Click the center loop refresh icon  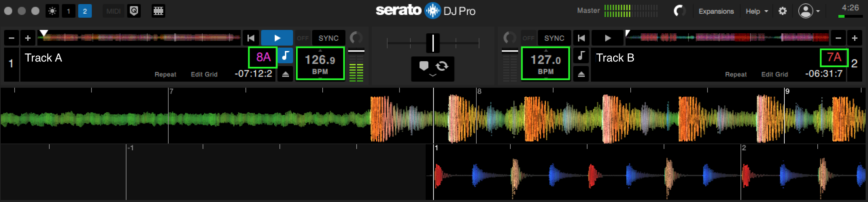pyautogui.click(x=442, y=66)
